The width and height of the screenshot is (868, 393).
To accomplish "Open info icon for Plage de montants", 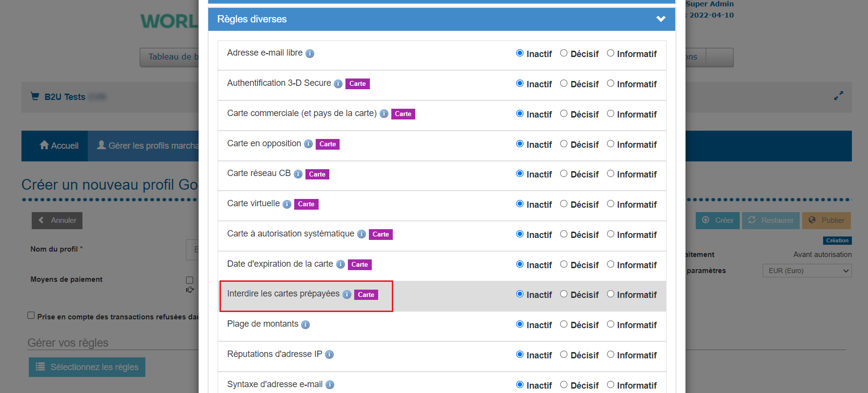I will pos(305,325).
